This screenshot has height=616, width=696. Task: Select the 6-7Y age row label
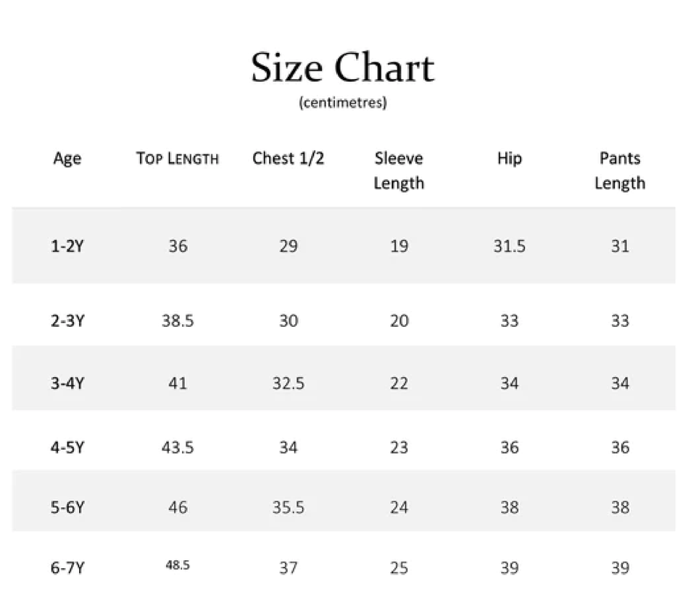[67, 568]
